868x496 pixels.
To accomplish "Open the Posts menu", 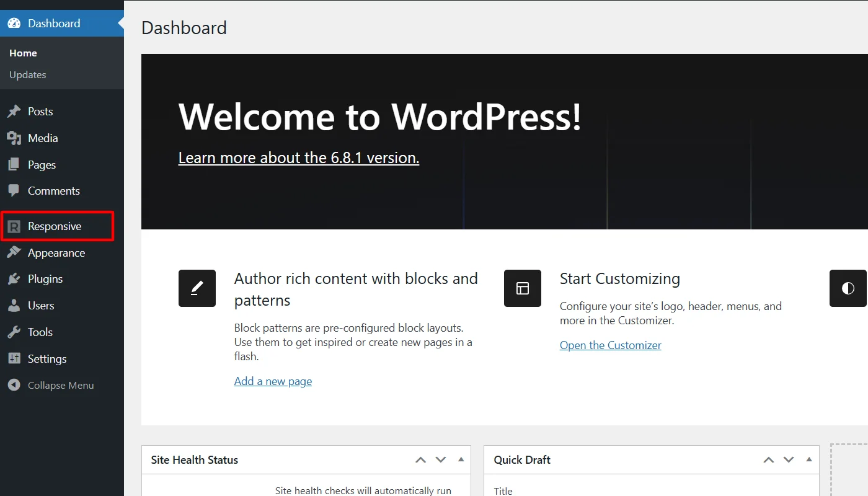I will [x=40, y=112].
